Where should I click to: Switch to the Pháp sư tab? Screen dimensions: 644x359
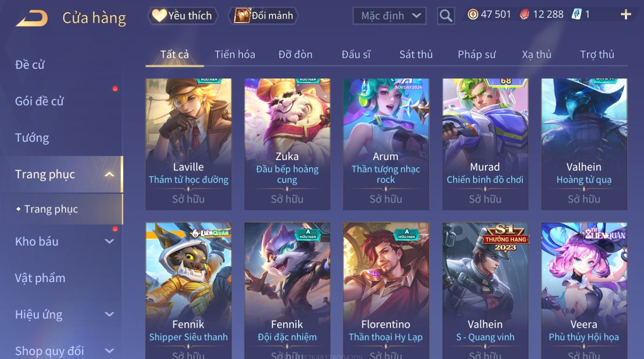tap(477, 54)
